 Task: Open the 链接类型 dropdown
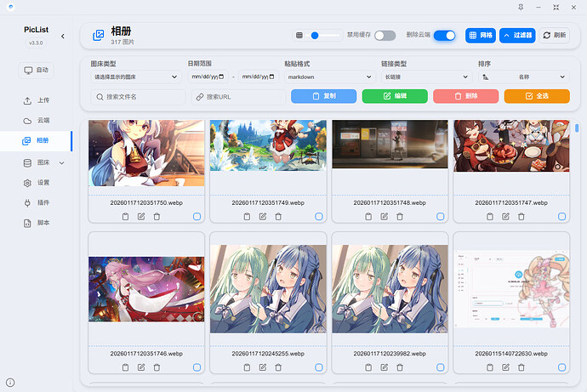pyautogui.click(x=426, y=77)
